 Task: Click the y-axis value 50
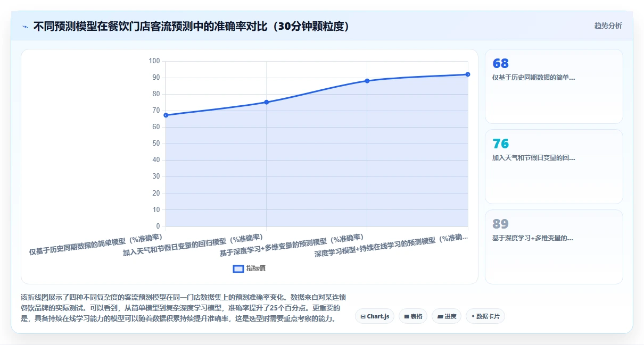156,144
